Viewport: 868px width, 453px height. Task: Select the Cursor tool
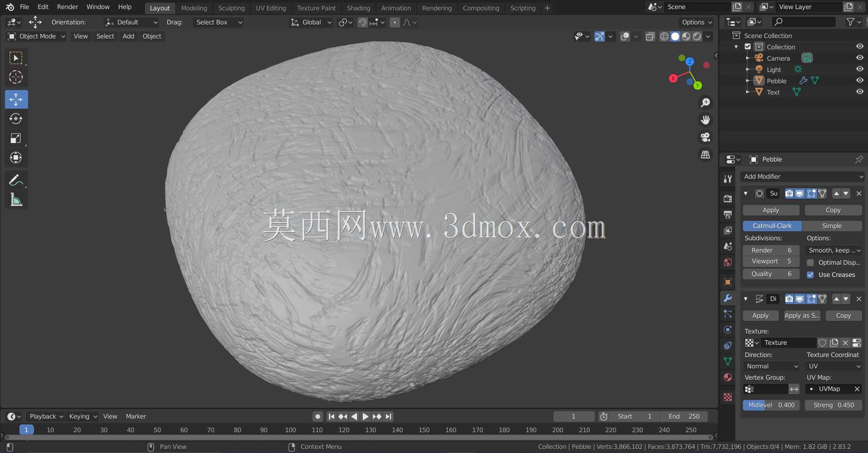click(16, 77)
